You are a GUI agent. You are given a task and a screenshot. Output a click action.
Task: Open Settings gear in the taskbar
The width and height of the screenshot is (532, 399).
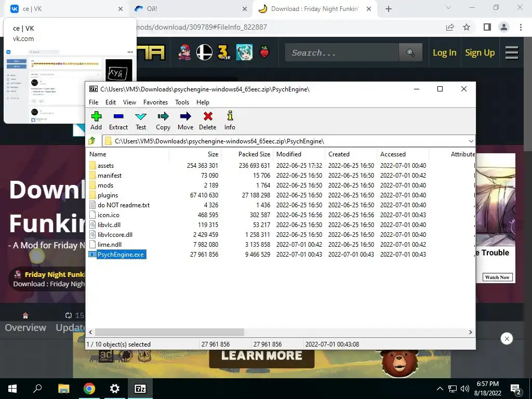pyautogui.click(x=115, y=389)
